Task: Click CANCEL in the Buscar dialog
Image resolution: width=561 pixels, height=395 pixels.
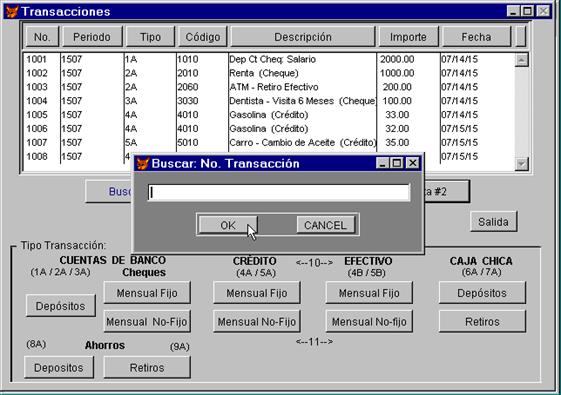Action: [325, 225]
